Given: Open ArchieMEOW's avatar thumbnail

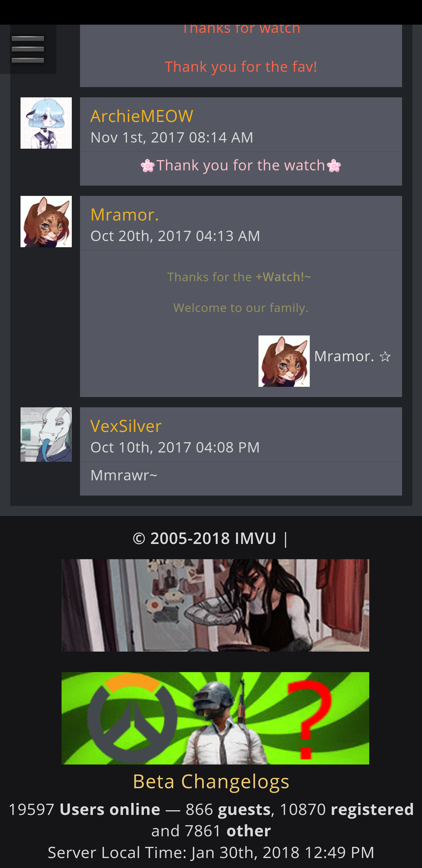Looking at the screenshot, I should tap(46, 123).
